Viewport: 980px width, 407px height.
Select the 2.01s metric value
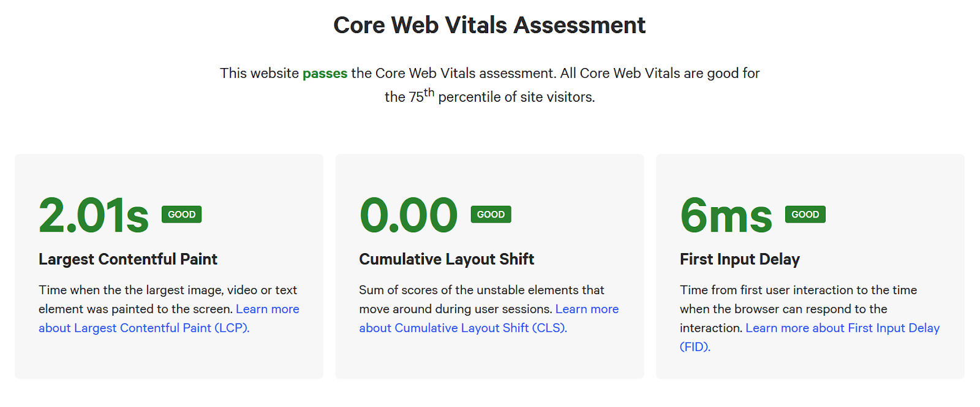tap(94, 216)
